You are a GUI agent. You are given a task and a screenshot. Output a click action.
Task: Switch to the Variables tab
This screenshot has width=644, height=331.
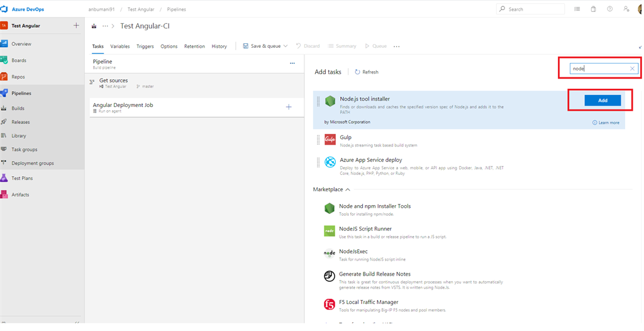(120, 47)
